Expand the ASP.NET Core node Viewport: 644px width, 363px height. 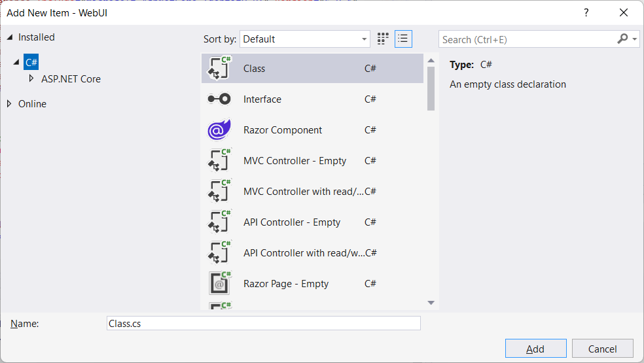(31, 78)
